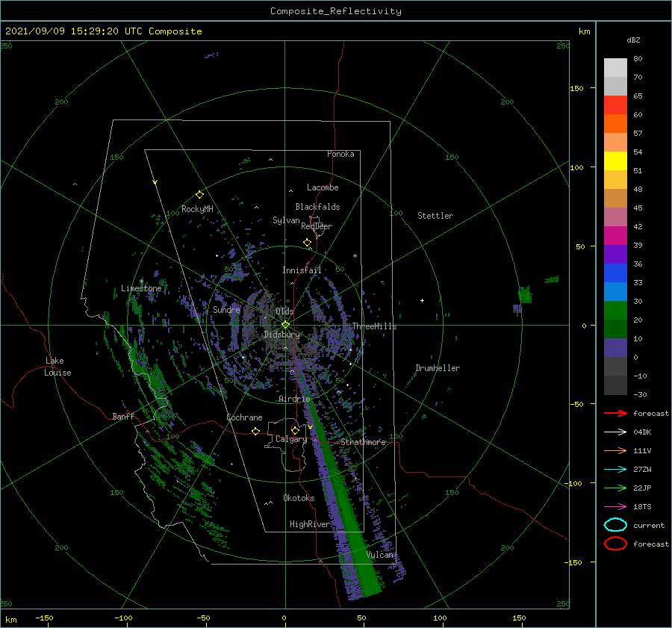
Task: Click the Limestone label
Action: pos(141,288)
